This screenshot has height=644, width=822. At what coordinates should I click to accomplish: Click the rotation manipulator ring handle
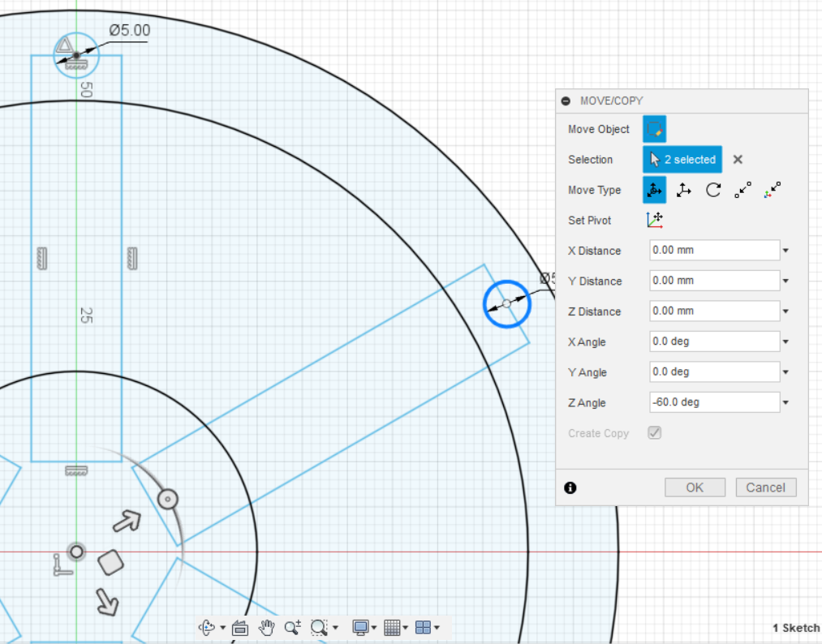point(168,499)
